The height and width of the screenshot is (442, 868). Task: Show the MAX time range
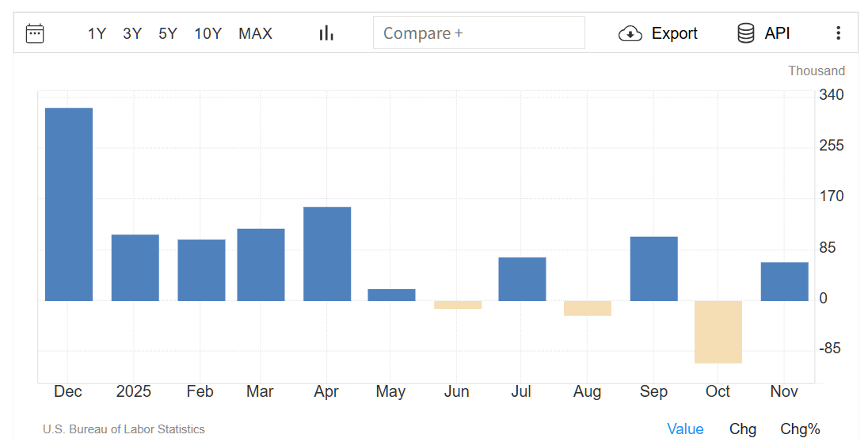point(255,33)
